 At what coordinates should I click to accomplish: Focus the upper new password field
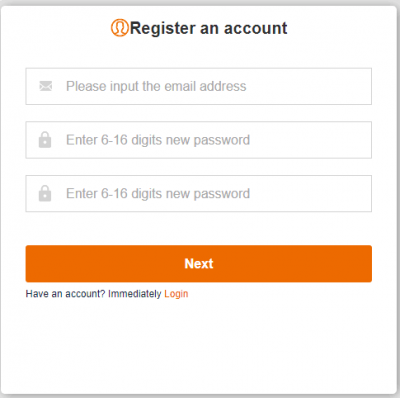[x=199, y=140]
